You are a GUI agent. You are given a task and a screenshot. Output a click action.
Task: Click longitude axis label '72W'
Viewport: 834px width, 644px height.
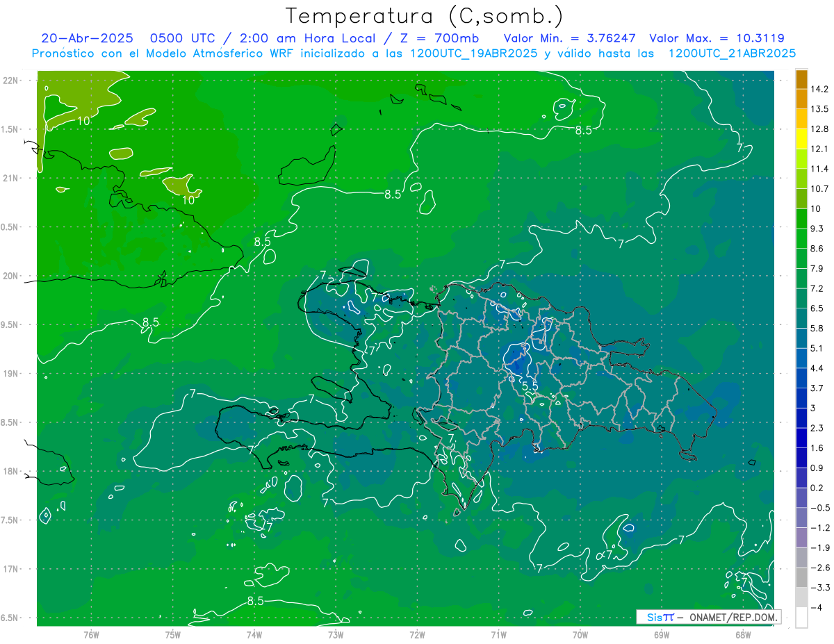click(417, 634)
